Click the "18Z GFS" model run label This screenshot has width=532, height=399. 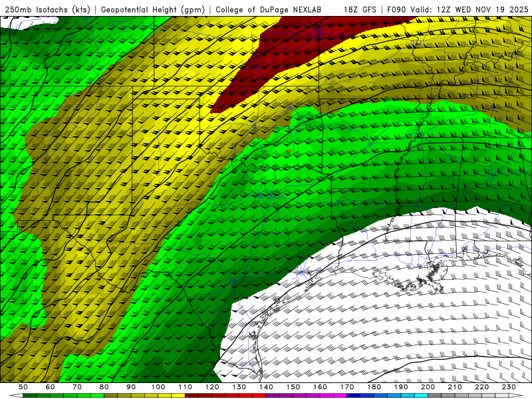pyautogui.click(x=360, y=9)
